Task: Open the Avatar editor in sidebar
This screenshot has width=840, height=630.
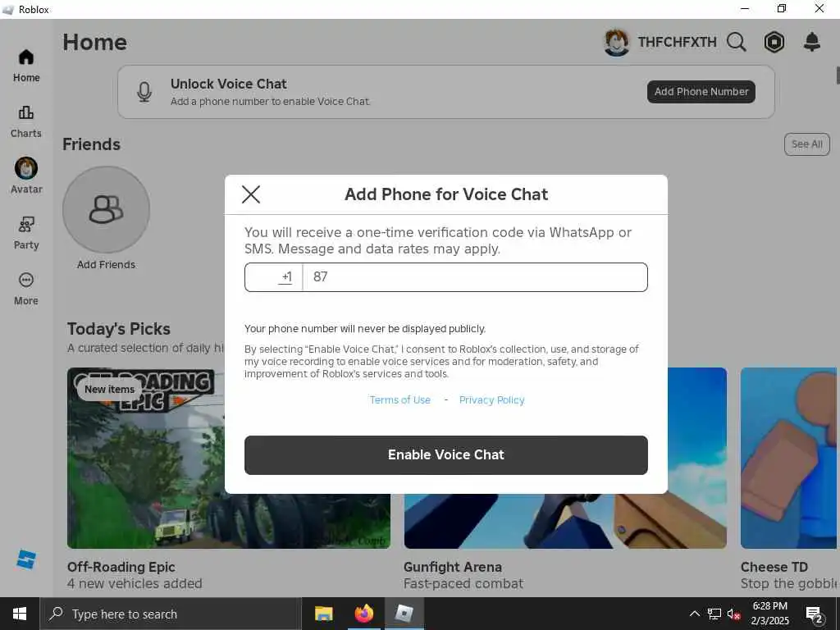Action: 26,176
